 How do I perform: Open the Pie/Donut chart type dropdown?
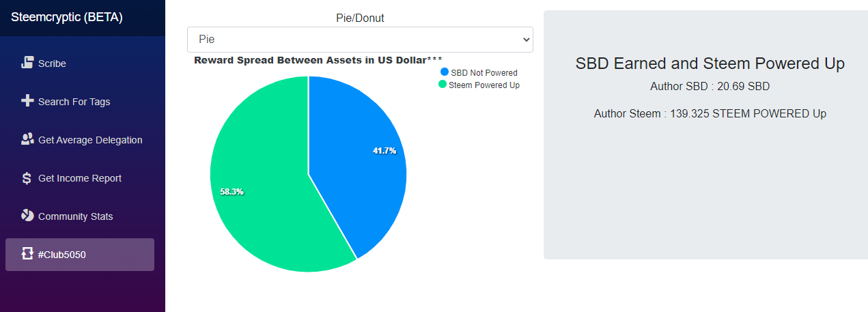[x=360, y=40]
